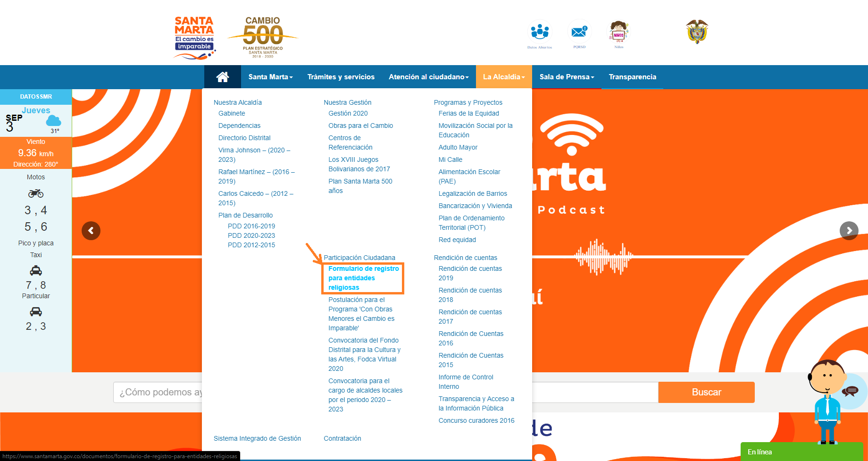This screenshot has width=868, height=461.
Task: Open Convocatoria Fodca Virtual 2020 link
Action: tap(365, 354)
